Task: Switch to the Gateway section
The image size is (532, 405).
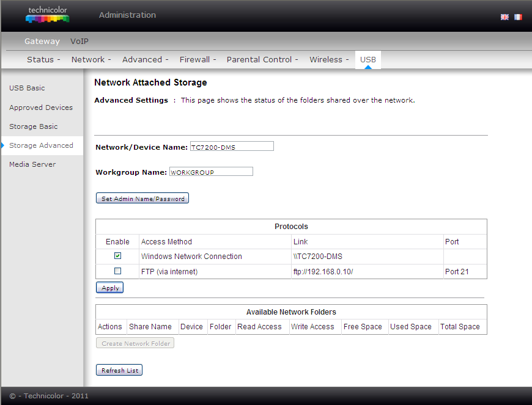Action: coord(42,42)
